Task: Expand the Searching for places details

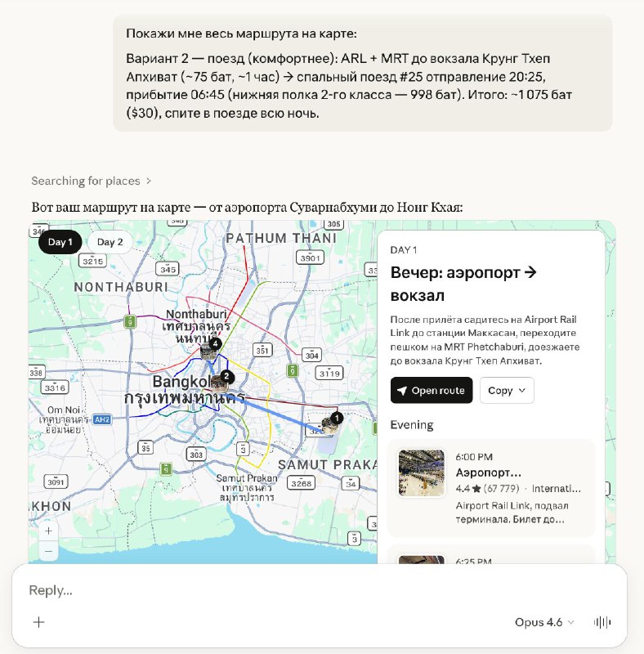Action: tap(92, 181)
